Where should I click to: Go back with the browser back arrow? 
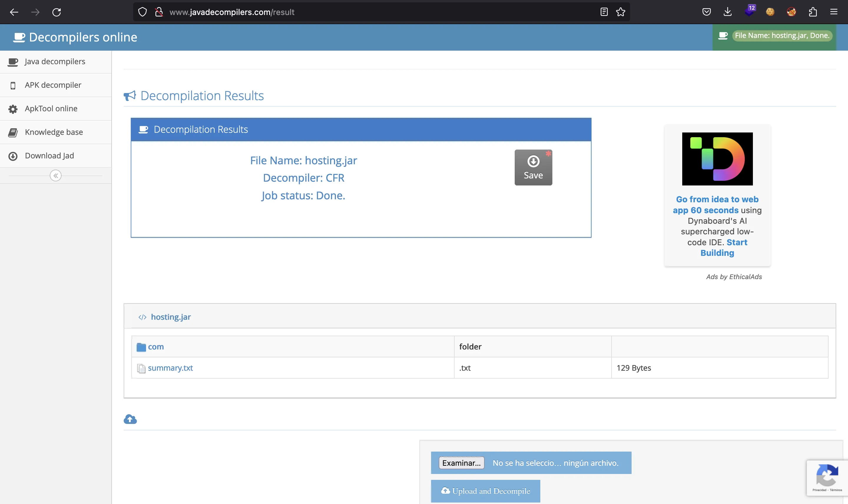14,12
